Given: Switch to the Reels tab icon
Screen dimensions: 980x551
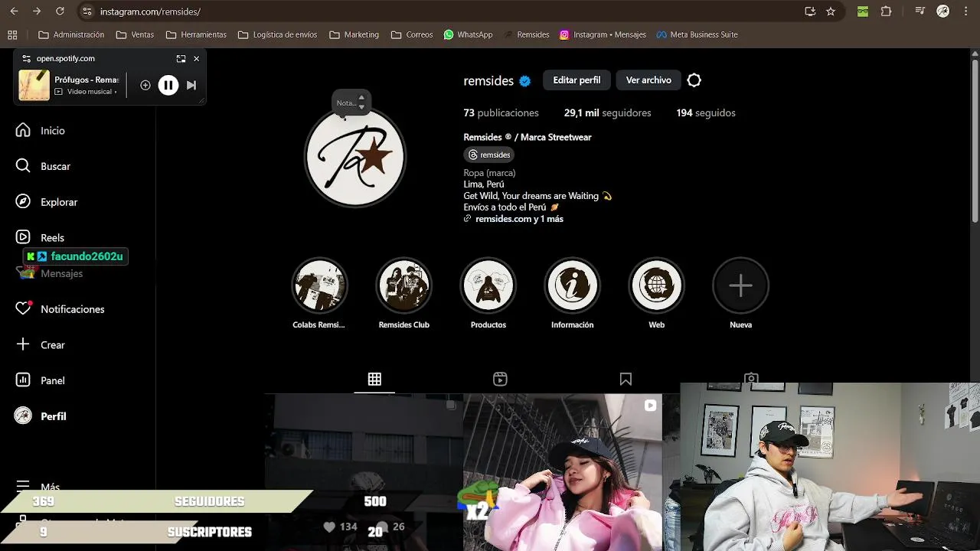Looking at the screenshot, I should point(500,379).
